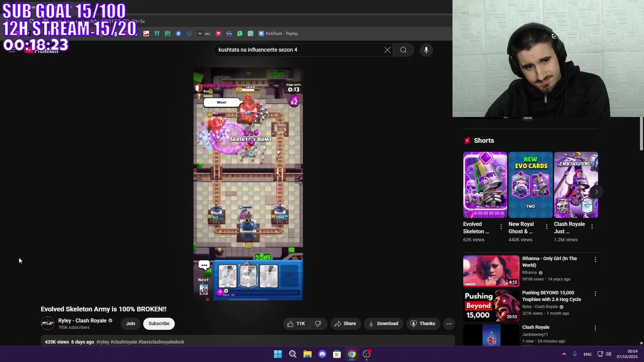Open the network status tray icon
Screen dimensions: 644x362
(600, 354)
